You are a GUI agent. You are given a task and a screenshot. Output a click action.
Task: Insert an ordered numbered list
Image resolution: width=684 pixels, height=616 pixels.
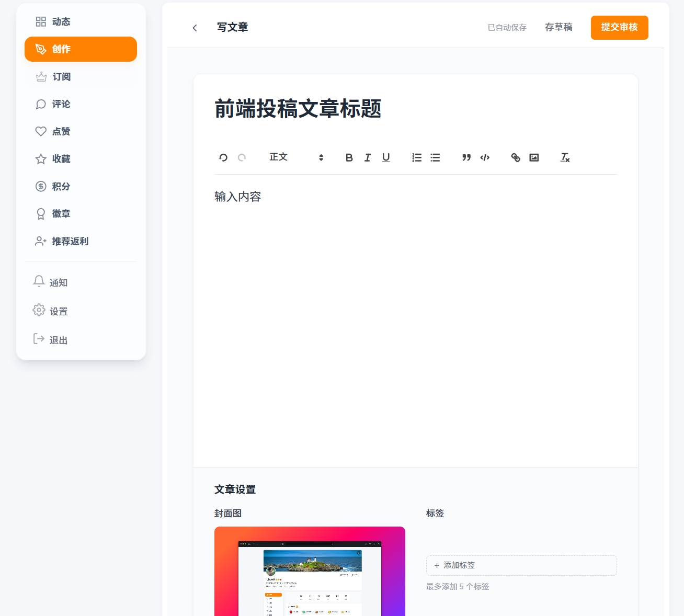coord(417,157)
